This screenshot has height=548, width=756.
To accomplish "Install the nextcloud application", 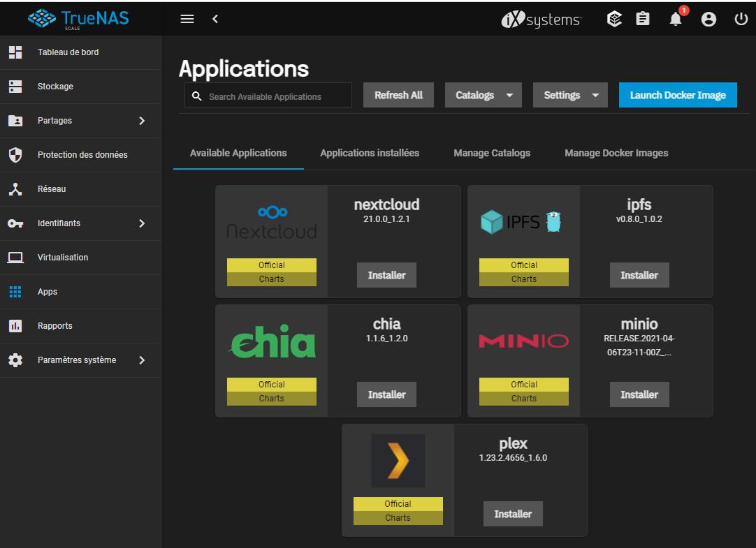I will (x=386, y=275).
